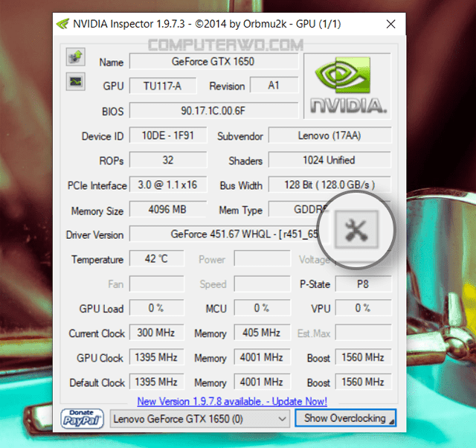Click the Memory Size value 4096 MB
The width and height of the screenshot is (476, 448).
coord(168,209)
